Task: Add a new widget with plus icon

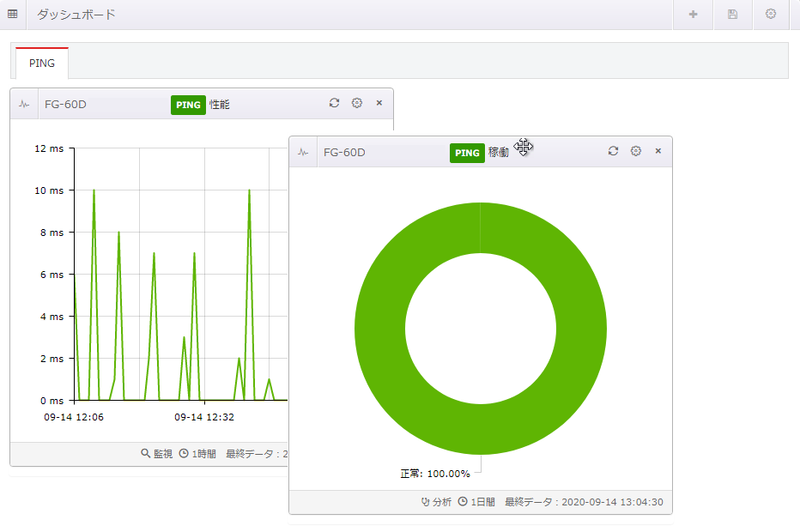Action: click(x=693, y=15)
